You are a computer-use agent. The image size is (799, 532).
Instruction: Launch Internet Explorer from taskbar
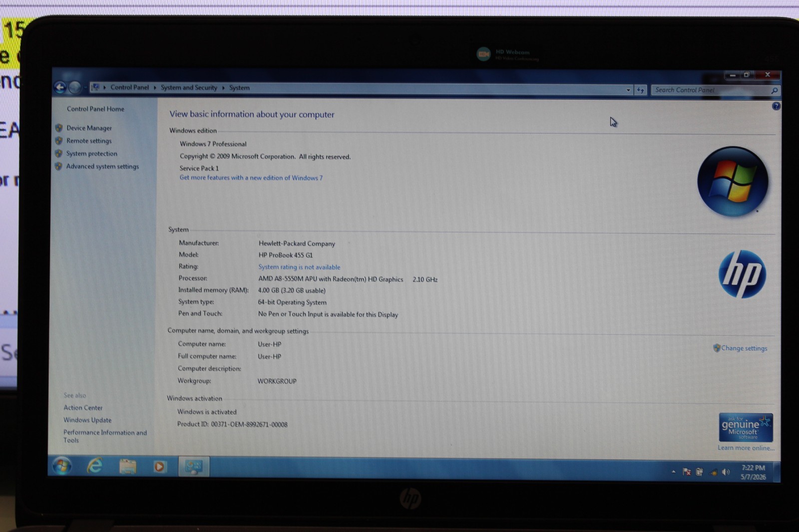[95, 466]
